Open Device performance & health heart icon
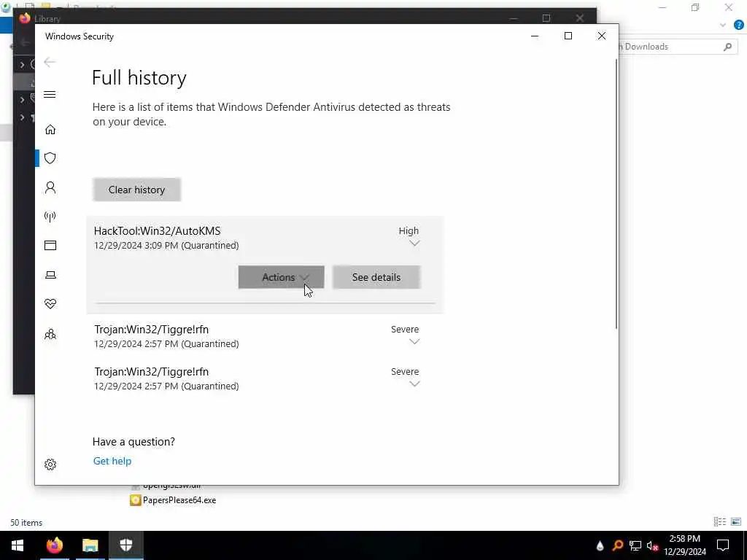747x560 pixels. (x=50, y=303)
